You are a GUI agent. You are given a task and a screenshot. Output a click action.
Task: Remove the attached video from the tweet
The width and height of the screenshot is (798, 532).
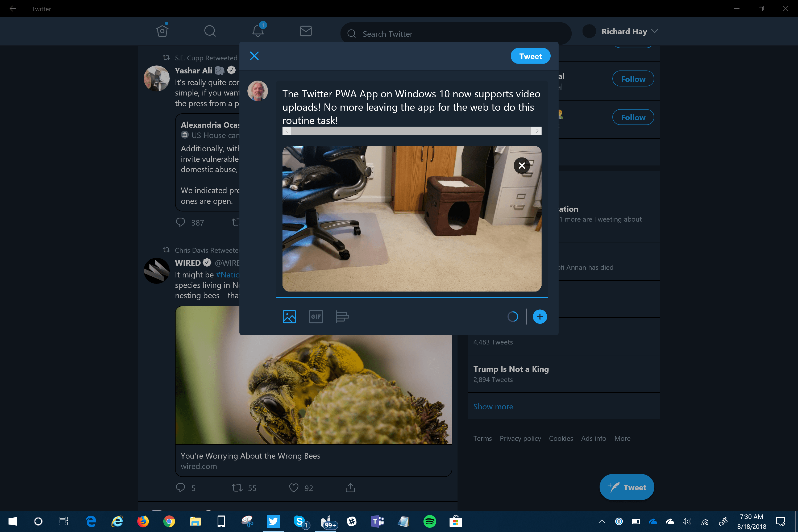pos(521,165)
